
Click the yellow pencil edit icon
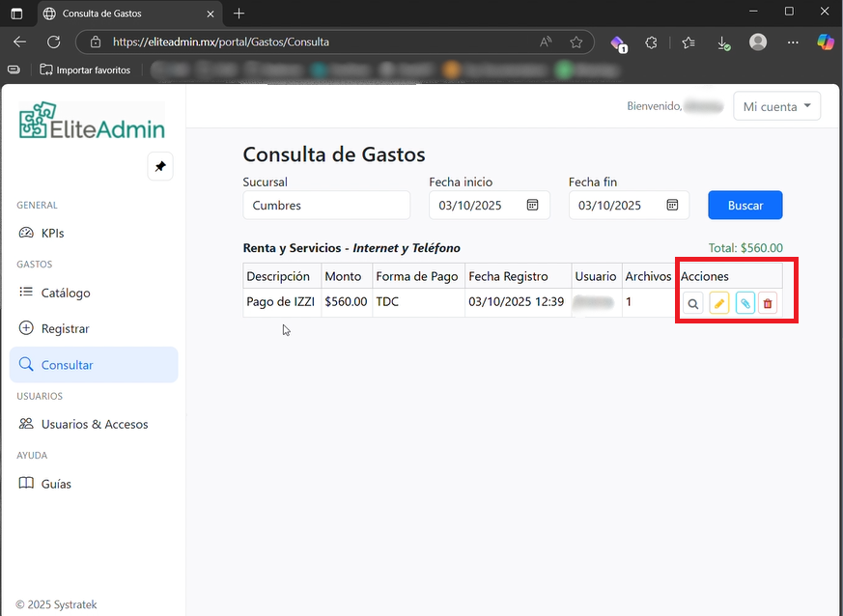[718, 304]
